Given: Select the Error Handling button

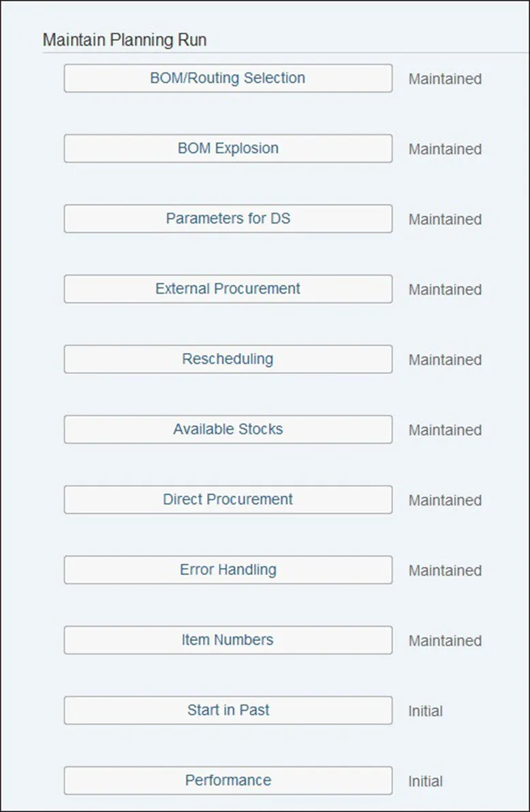Looking at the screenshot, I should point(228,569).
